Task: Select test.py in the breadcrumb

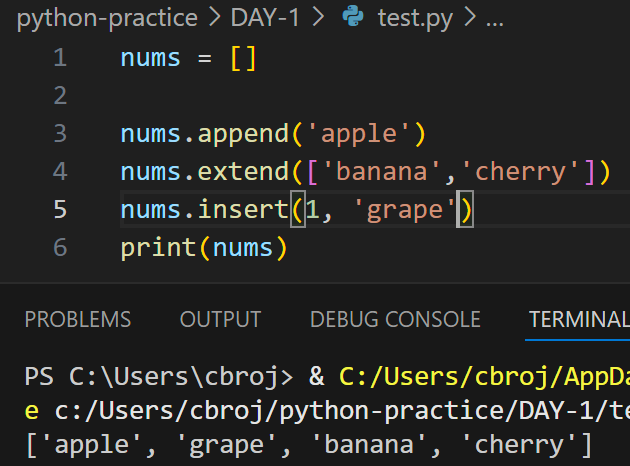Action: pyautogui.click(x=415, y=19)
